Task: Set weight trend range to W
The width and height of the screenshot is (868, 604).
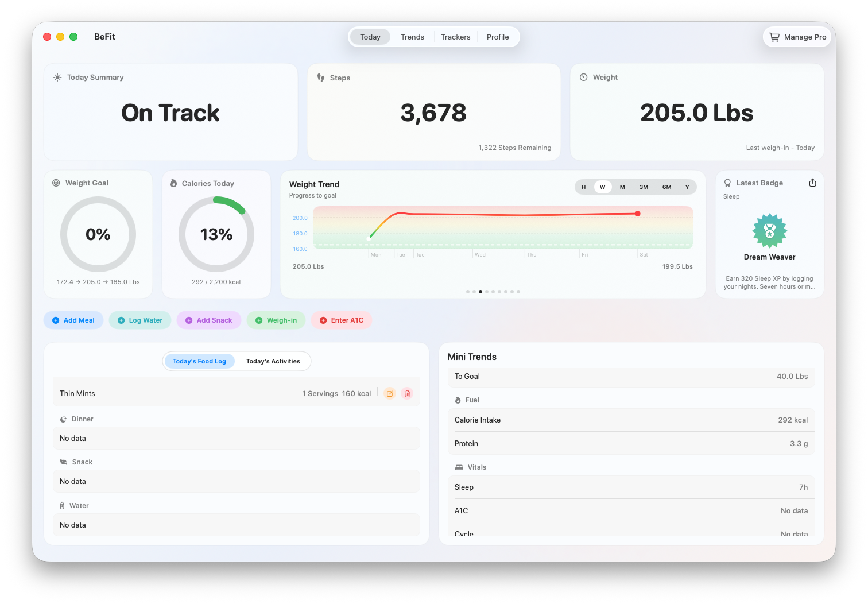Action: (603, 187)
